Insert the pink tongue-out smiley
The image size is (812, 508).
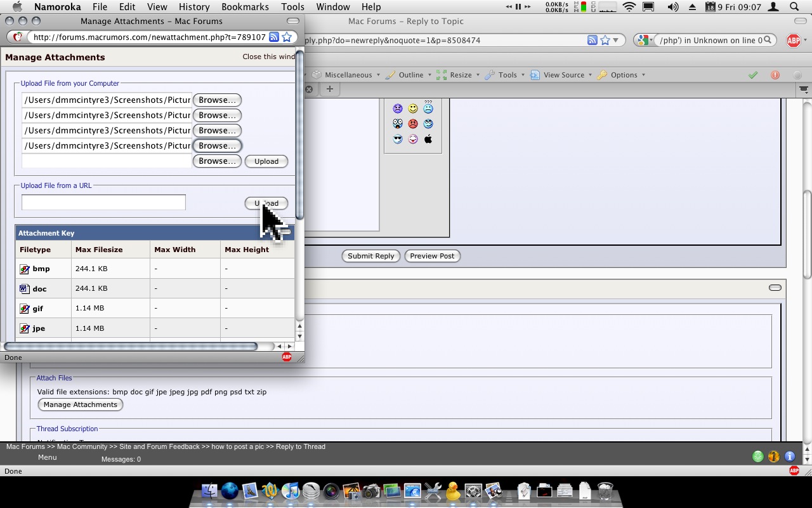413,139
